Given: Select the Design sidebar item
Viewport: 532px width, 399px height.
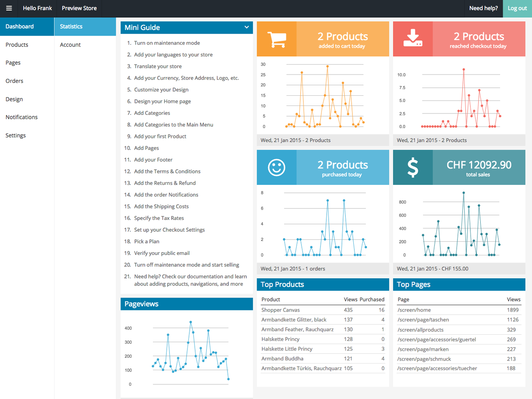Looking at the screenshot, I should (14, 99).
